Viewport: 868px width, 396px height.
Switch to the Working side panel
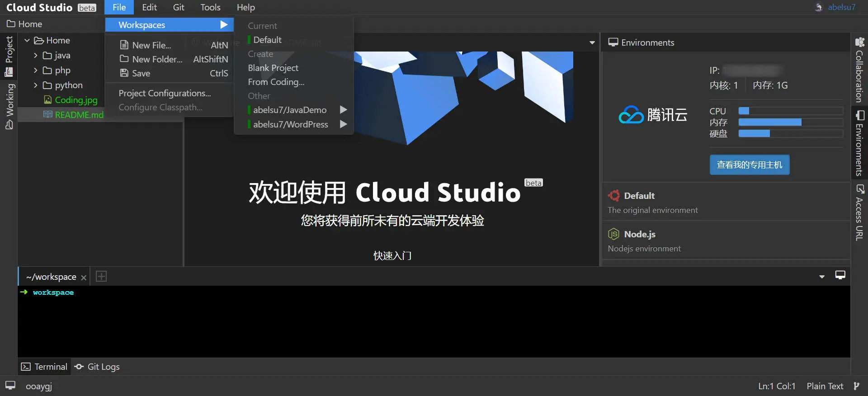click(x=9, y=107)
